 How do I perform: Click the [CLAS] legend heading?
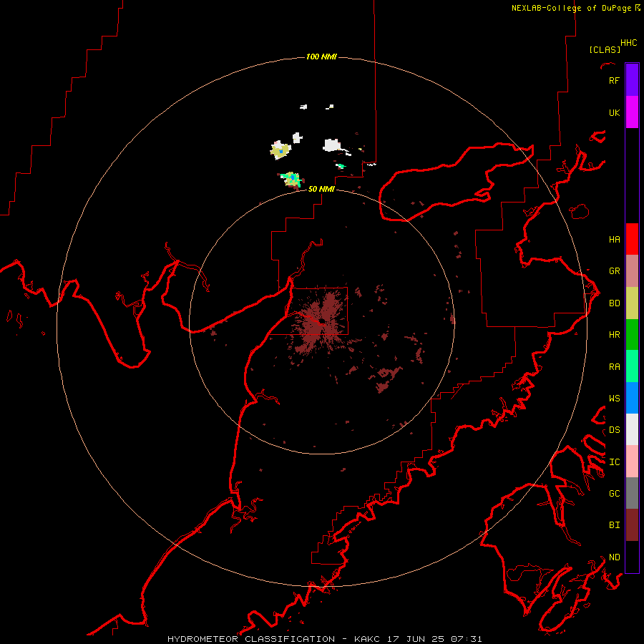point(605,49)
